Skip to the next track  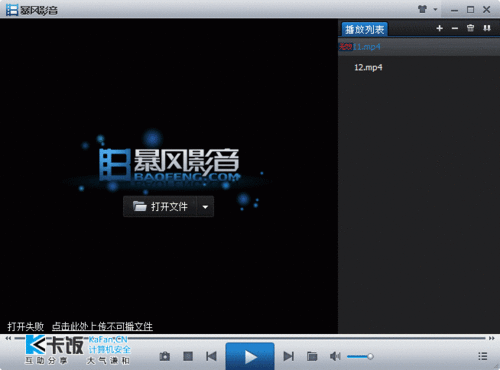pos(289,356)
